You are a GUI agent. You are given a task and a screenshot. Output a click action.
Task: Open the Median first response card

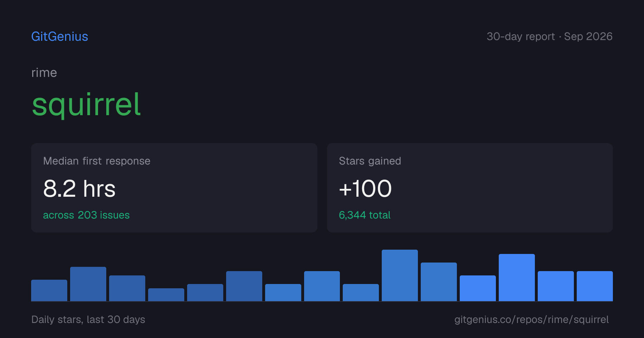[174, 188]
